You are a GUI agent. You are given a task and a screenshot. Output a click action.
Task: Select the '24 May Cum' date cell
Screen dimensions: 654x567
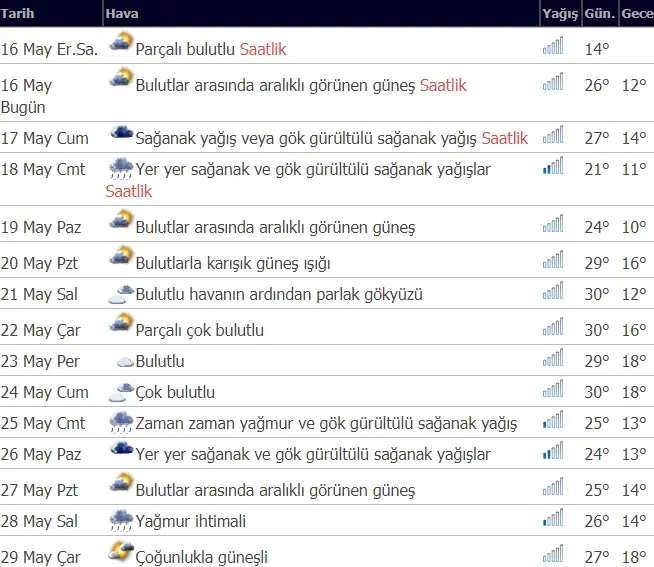click(45, 392)
